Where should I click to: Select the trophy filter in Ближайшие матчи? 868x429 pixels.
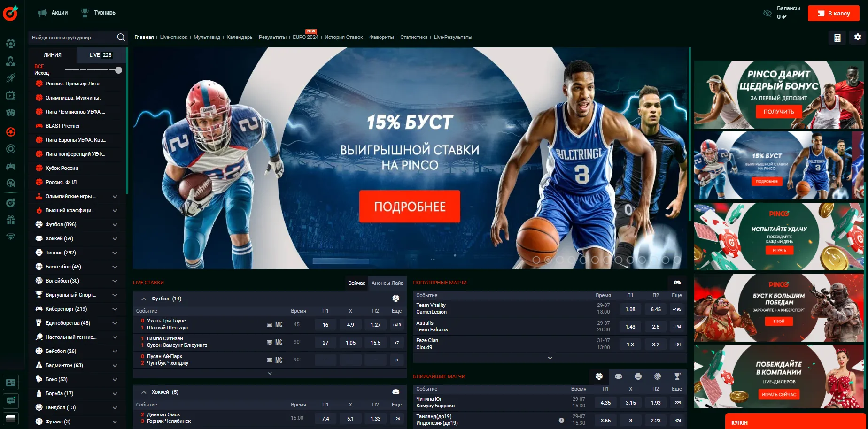(x=677, y=376)
